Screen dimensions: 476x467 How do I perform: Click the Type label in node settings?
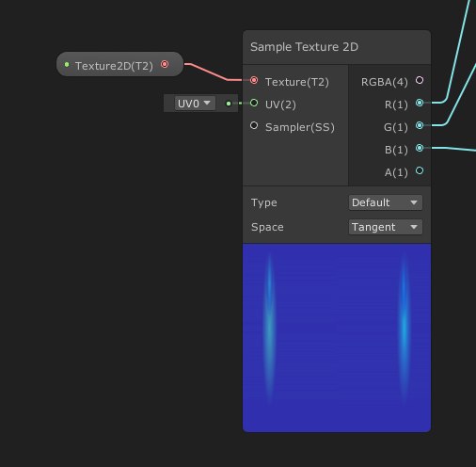coord(264,202)
